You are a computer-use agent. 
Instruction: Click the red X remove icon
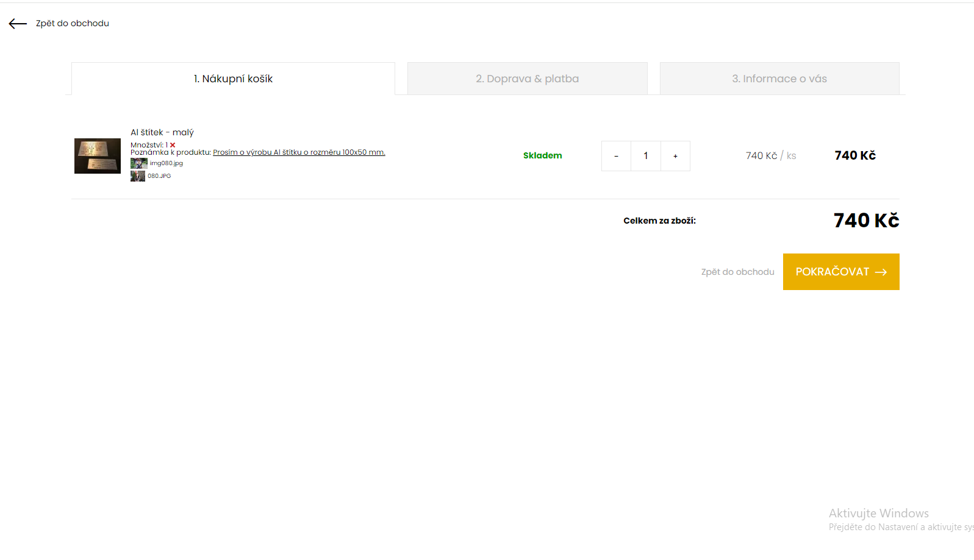[173, 145]
